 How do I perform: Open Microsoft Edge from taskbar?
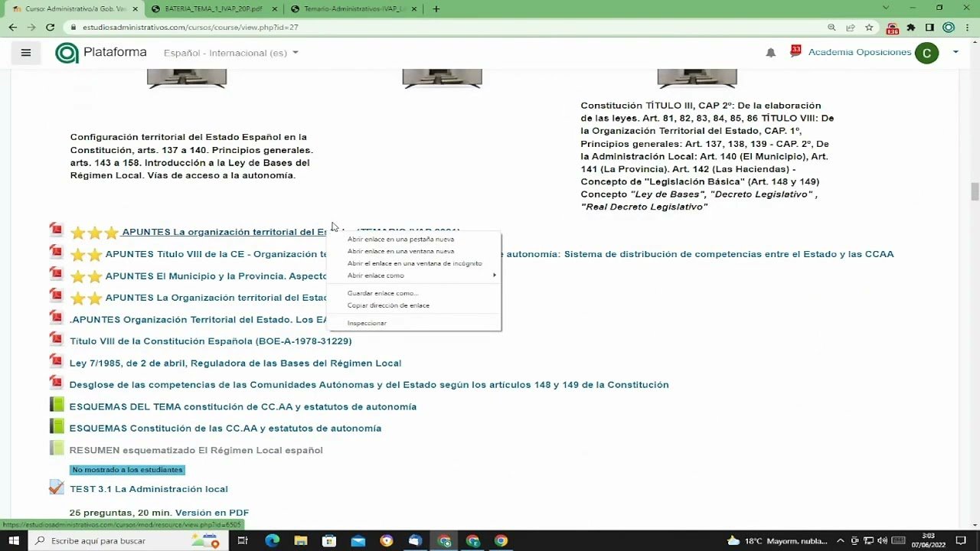click(x=272, y=540)
